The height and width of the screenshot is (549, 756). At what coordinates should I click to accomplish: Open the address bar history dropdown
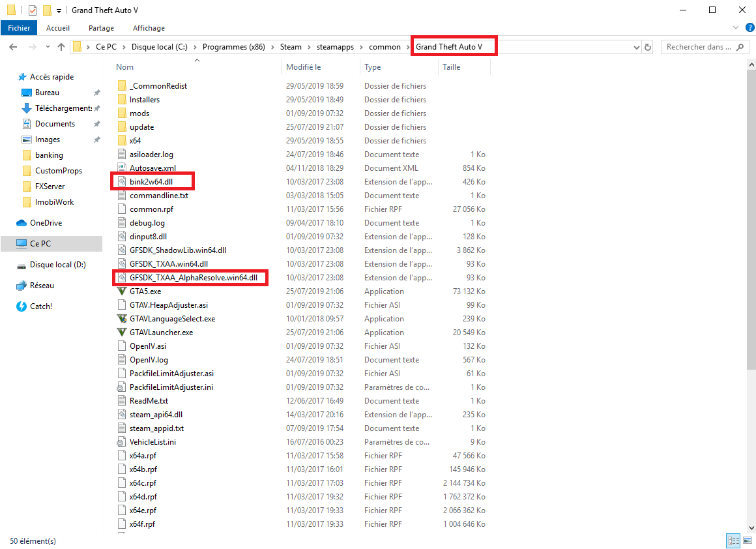coord(637,47)
